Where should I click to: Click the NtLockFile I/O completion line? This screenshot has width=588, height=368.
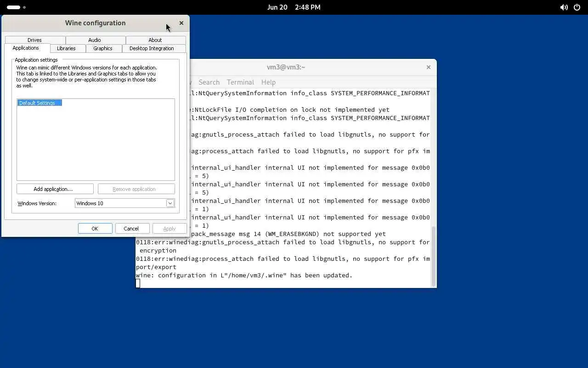tap(290, 109)
